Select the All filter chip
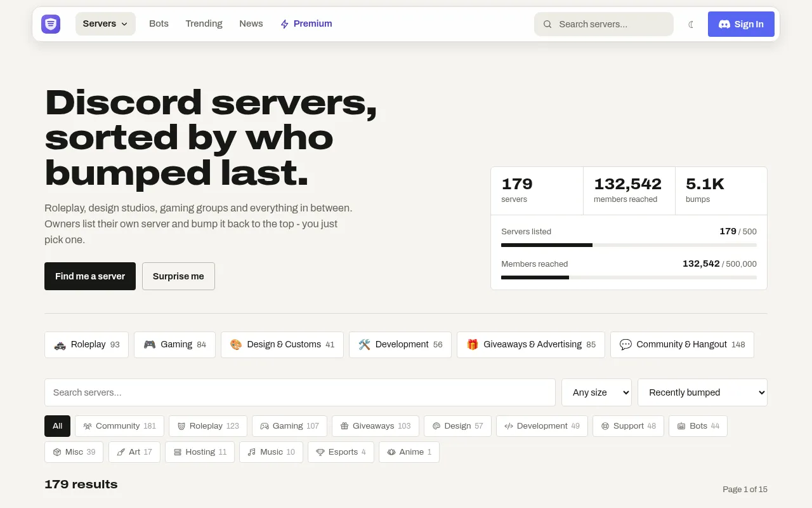Image resolution: width=812 pixels, height=508 pixels. pos(57,426)
